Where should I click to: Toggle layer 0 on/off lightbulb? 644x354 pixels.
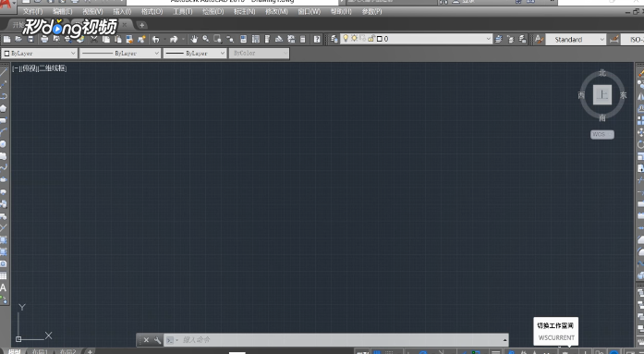pyautogui.click(x=346, y=38)
